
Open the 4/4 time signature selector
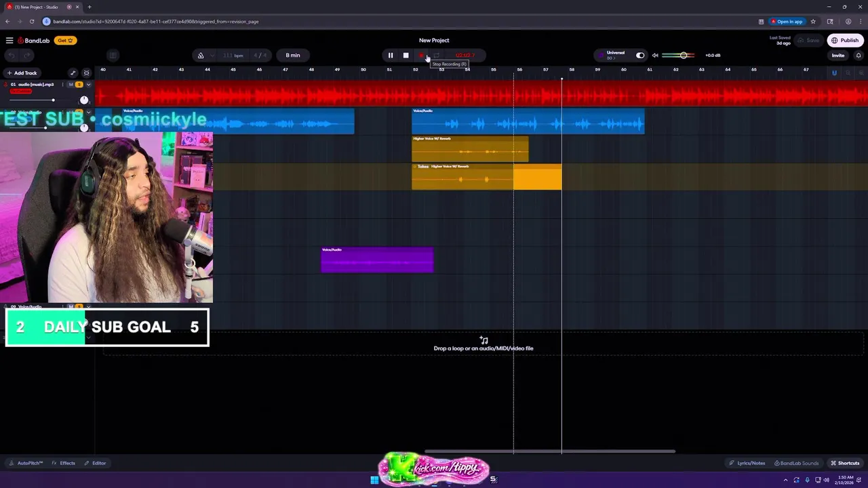pos(260,56)
